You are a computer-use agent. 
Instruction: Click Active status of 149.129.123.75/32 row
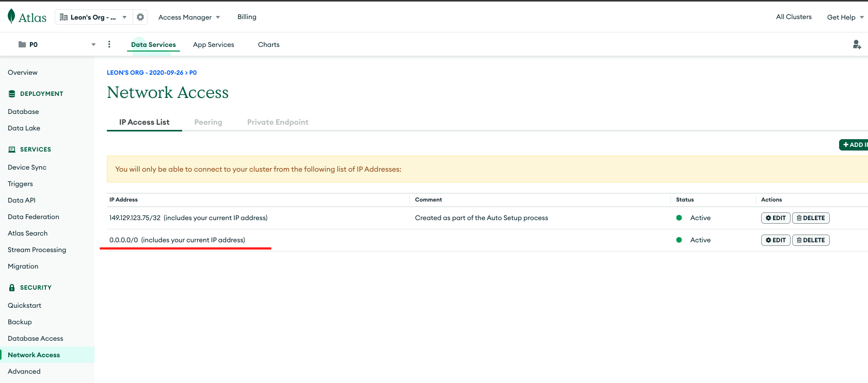[700, 218]
